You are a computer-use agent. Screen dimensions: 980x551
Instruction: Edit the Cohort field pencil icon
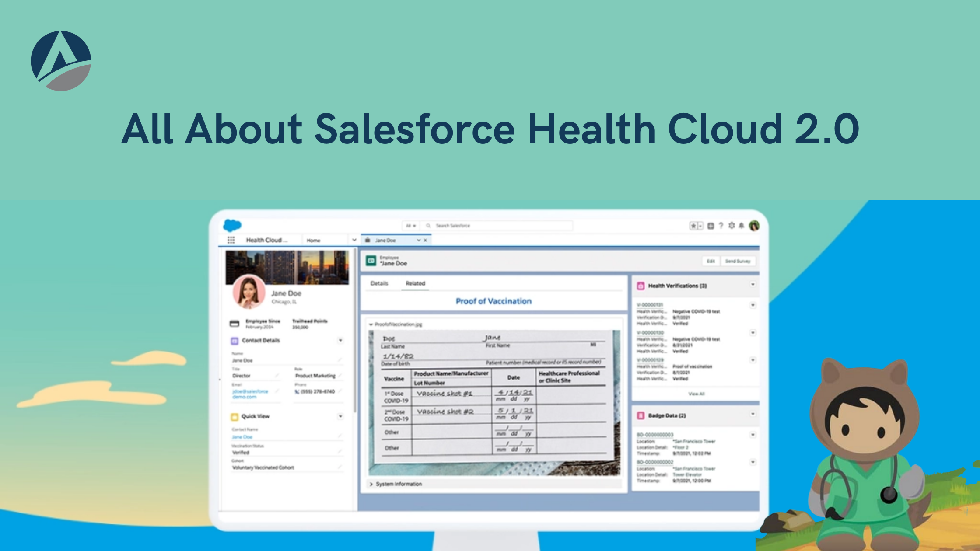click(339, 467)
